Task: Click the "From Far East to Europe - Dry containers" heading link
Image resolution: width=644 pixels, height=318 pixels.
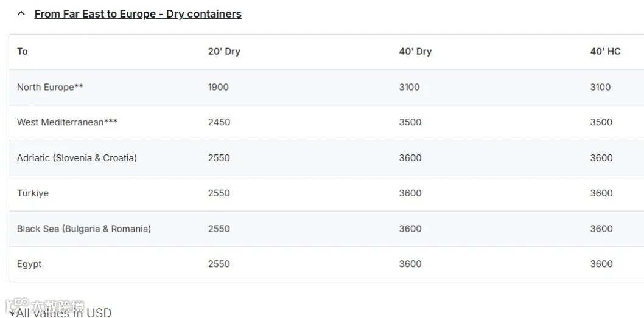Action: click(x=138, y=13)
